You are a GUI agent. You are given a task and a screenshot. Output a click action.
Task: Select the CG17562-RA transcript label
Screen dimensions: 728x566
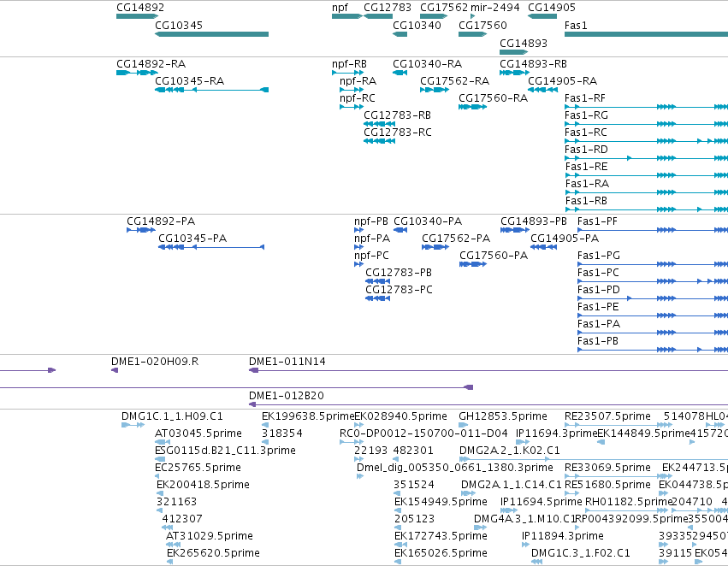tap(454, 81)
